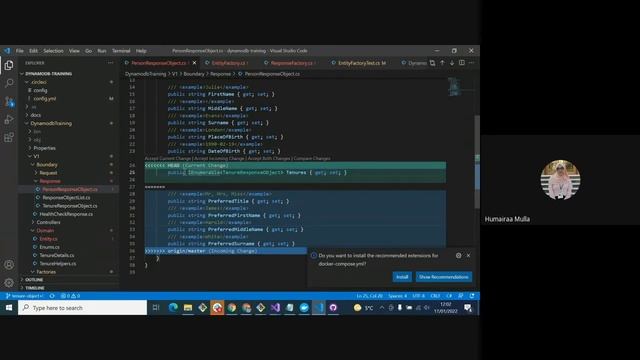Go to next change arrow in editor toolbar
This screenshot has width=640, height=360.
coord(452,63)
